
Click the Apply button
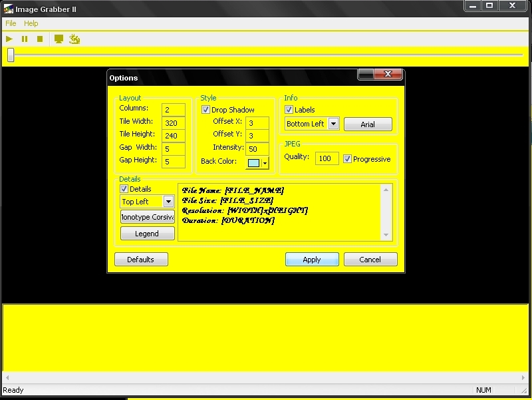[312, 260]
